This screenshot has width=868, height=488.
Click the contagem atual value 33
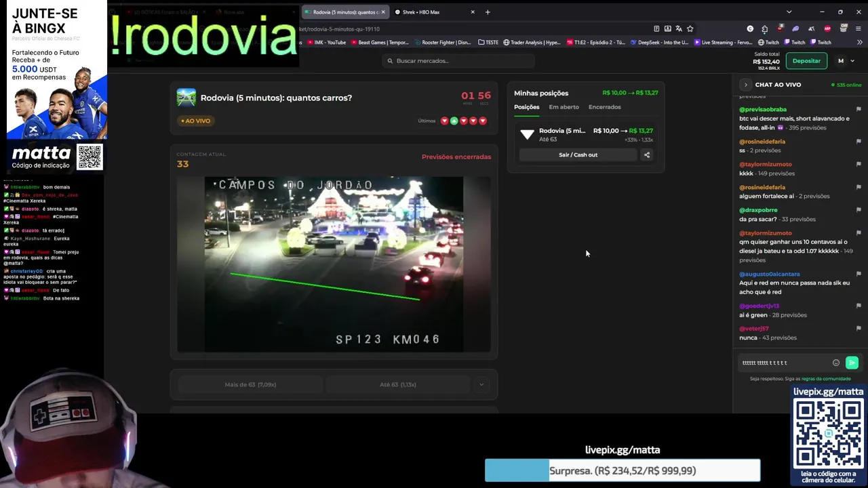182,164
